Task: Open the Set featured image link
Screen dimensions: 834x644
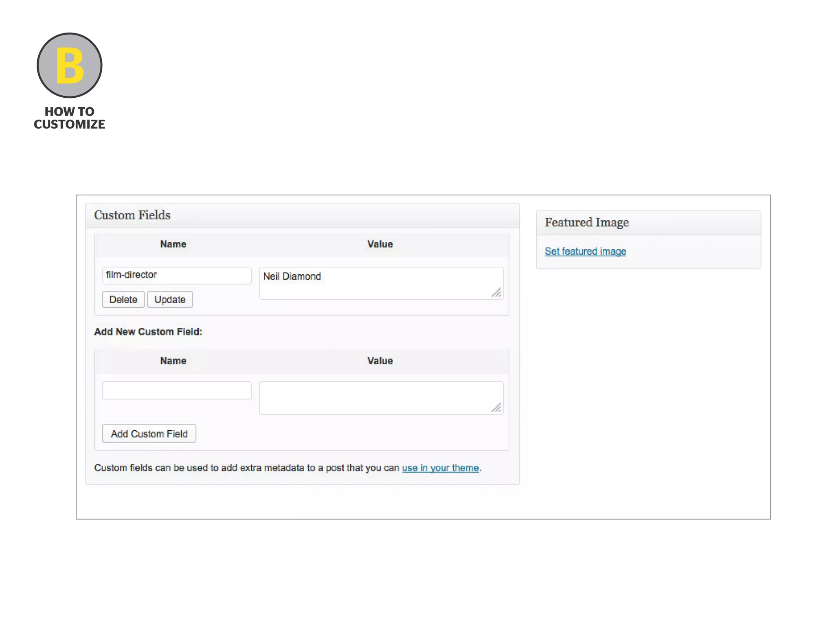Action: pyautogui.click(x=585, y=251)
